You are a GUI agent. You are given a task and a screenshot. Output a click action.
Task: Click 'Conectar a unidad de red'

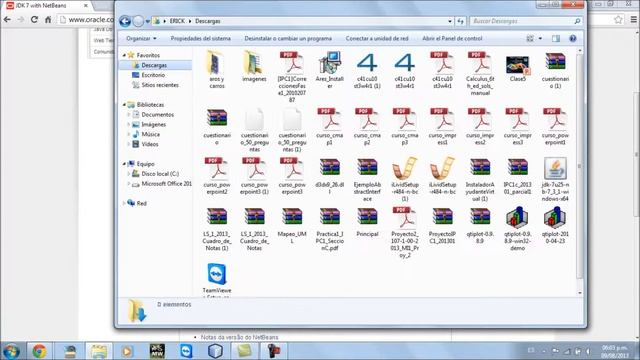tap(377, 38)
